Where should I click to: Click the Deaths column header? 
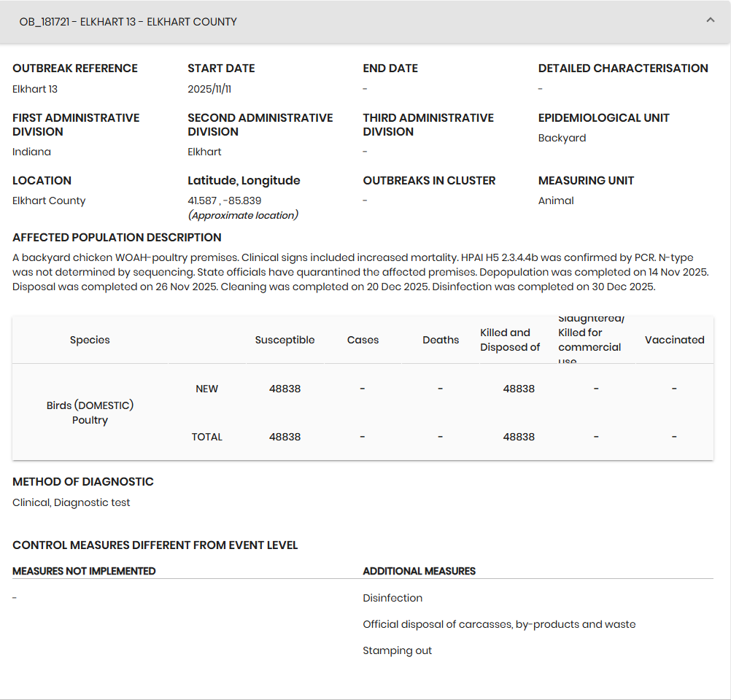[441, 340]
